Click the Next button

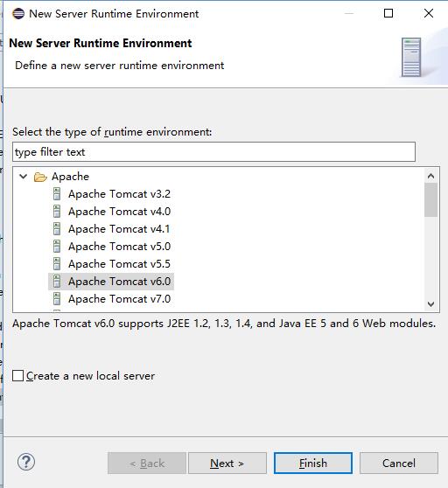click(x=227, y=464)
